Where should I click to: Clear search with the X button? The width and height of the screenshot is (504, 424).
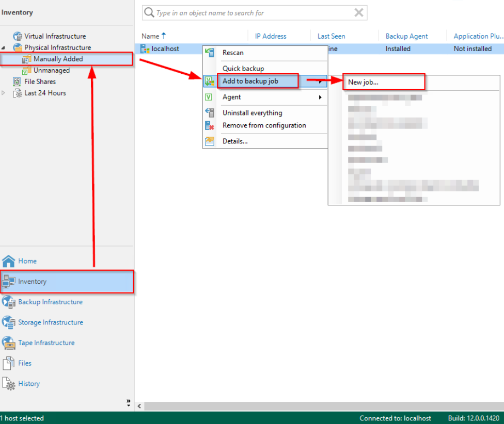[358, 13]
